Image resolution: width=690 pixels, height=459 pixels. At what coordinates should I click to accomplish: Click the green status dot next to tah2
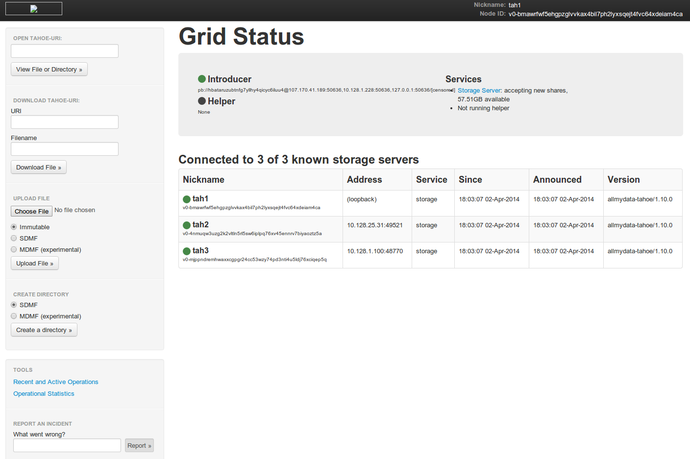[187, 225]
